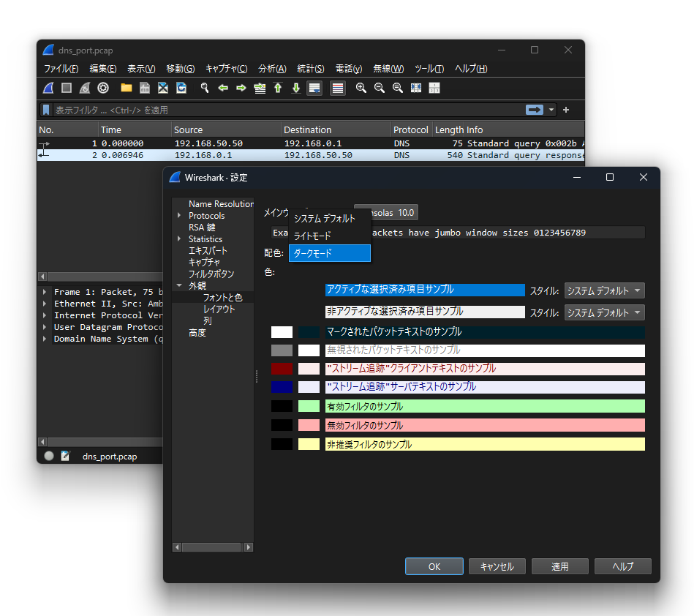
Task: Start capturing packets with the shark fin icon
Action: click(48, 88)
